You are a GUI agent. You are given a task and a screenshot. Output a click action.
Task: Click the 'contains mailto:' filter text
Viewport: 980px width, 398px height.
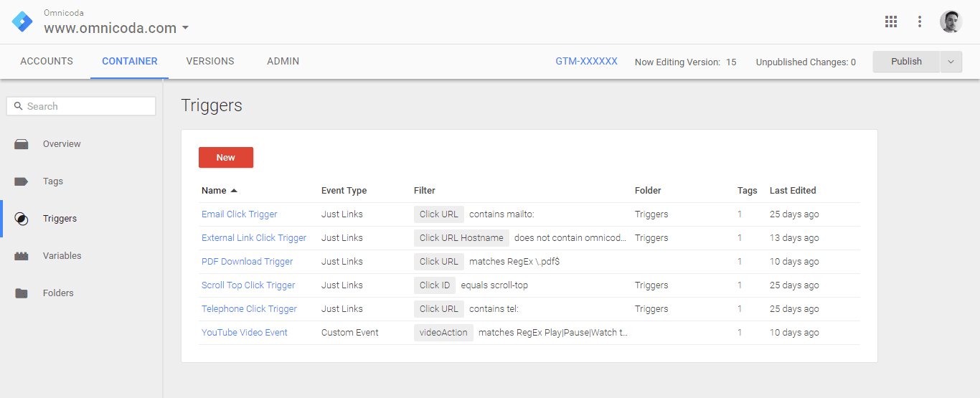point(501,214)
